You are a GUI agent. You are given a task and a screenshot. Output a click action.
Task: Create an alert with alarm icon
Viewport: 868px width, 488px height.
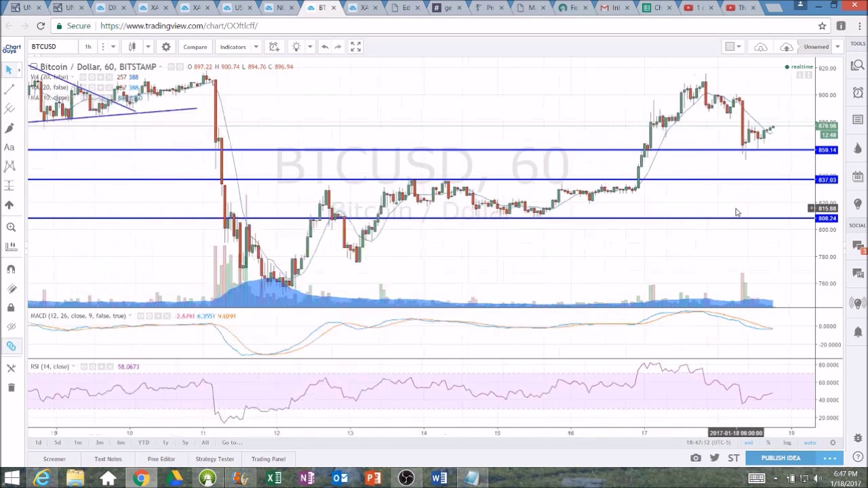pos(274,47)
